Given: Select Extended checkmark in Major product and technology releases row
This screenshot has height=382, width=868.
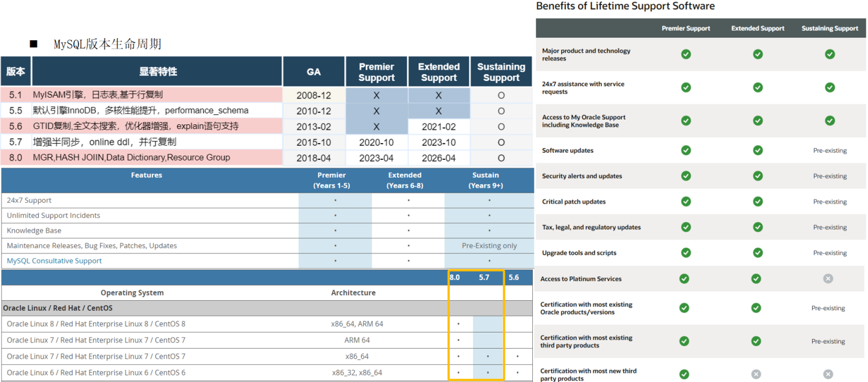Looking at the screenshot, I should (758, 54).
